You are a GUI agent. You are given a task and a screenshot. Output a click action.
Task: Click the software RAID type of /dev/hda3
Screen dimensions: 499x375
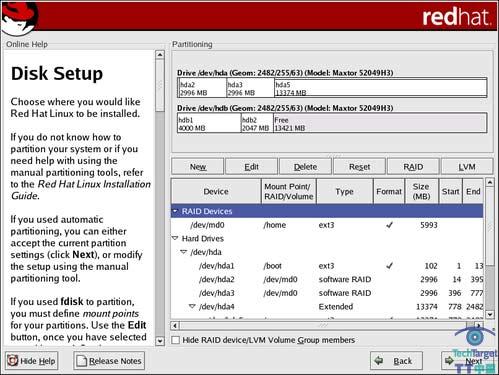coord(345,293)
